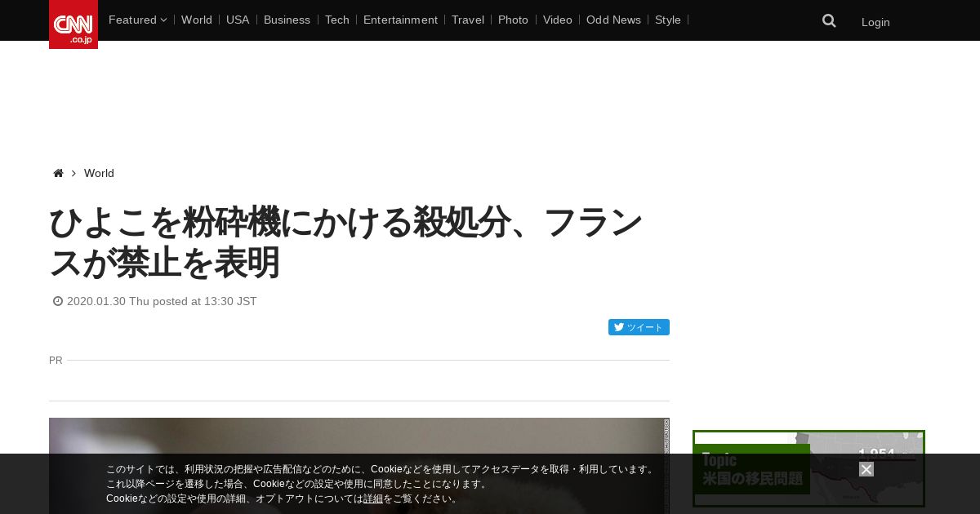Open the search magnifier icon
The image size is (980, 514).
pos(829,21)
